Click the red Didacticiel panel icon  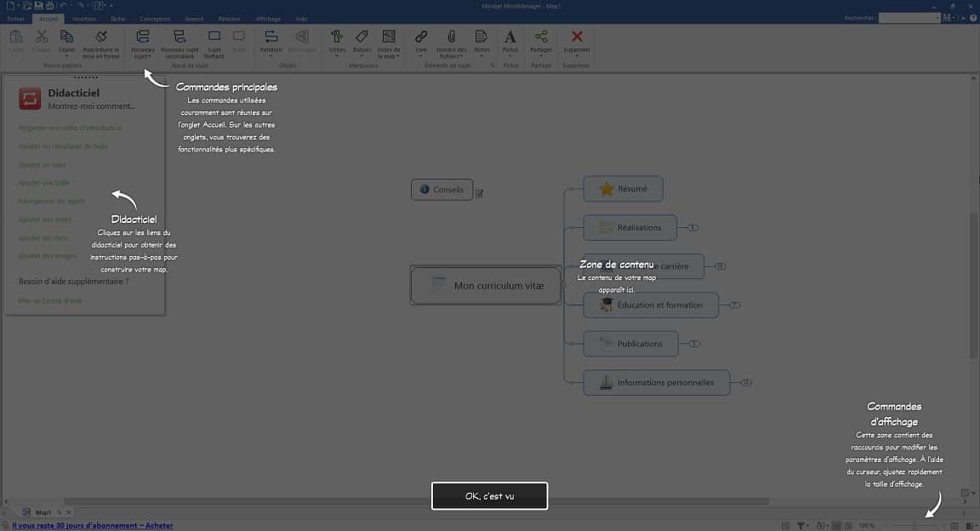point(30,98)
